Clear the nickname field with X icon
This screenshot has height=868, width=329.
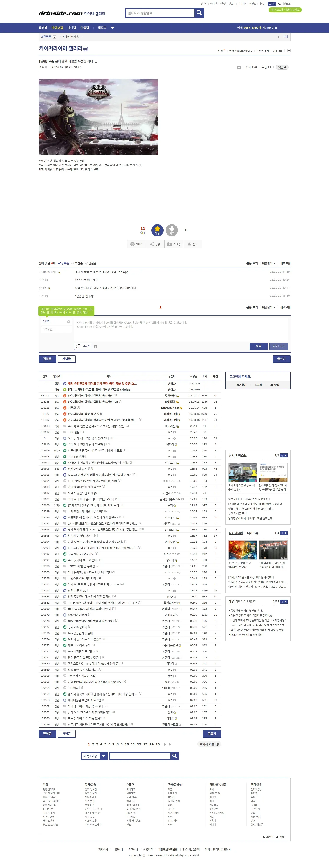point(69,321)
